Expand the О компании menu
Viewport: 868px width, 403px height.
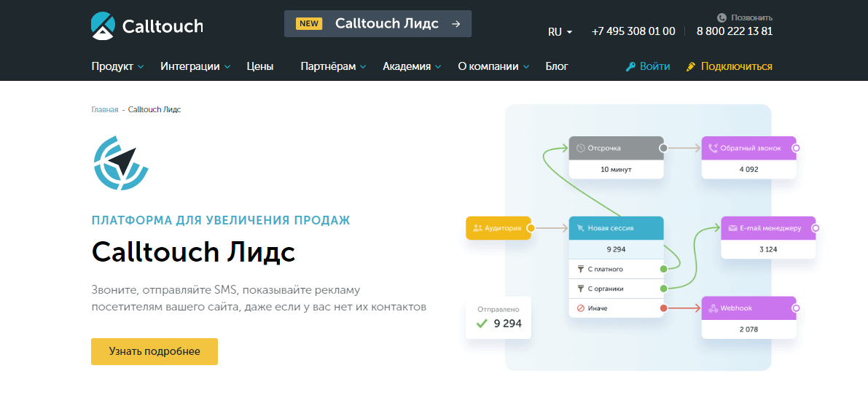[x=493, y=66]
